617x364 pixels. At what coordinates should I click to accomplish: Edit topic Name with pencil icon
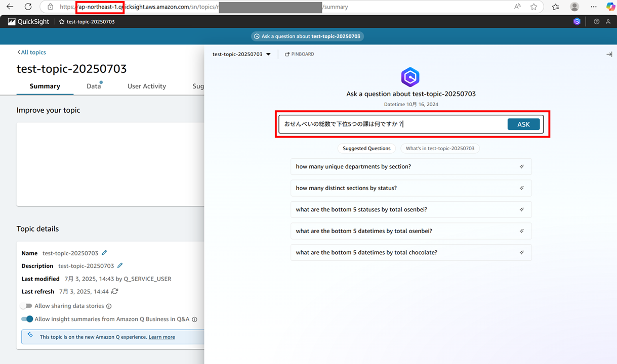click(104, 253)
